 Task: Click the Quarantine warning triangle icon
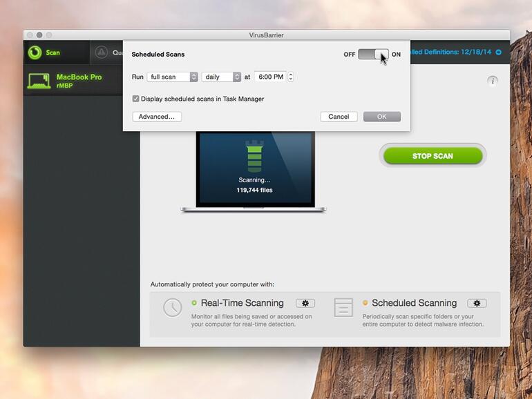tap(101, 52)
